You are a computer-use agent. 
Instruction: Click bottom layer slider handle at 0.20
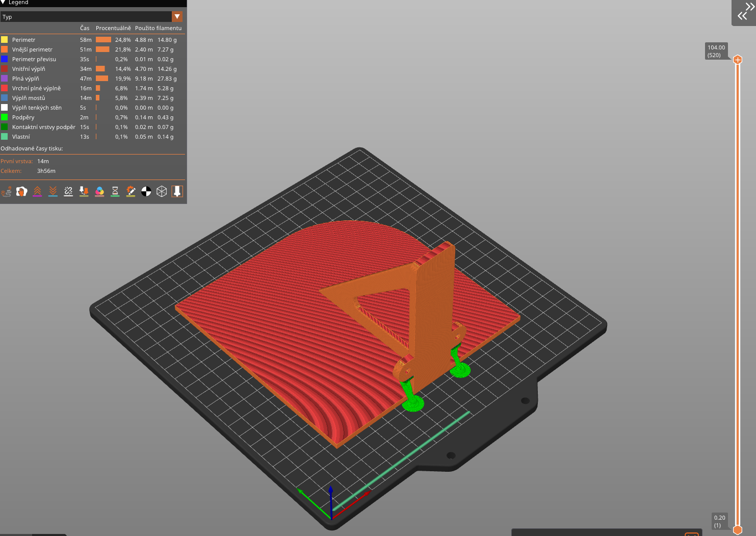point(738,530)
